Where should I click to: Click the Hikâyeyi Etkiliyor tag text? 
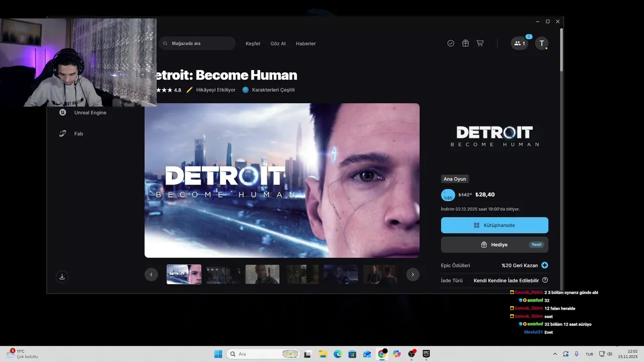pos(216,90)
